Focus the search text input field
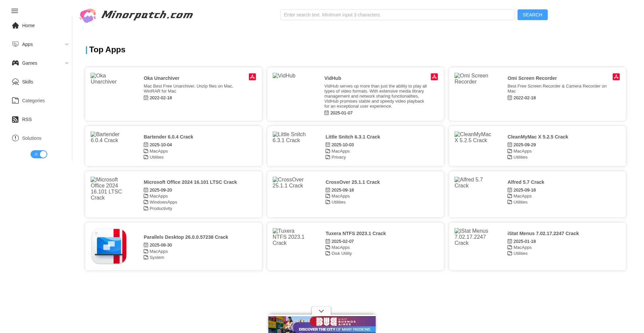This screenshot has width=644, height=333. point(397,15)
